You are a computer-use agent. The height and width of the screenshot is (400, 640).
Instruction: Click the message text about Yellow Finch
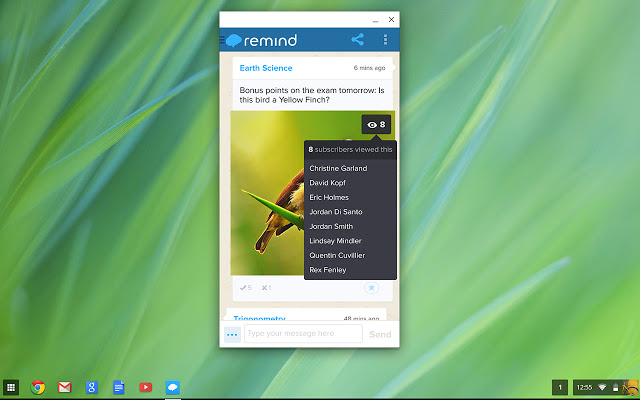click(x=312, y=95)
